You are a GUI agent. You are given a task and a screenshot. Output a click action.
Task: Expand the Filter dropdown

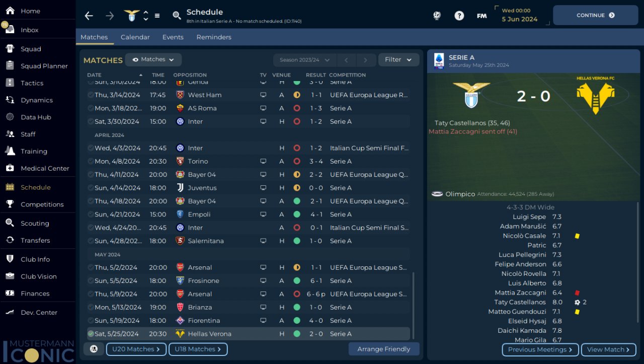tap(398, 59)
